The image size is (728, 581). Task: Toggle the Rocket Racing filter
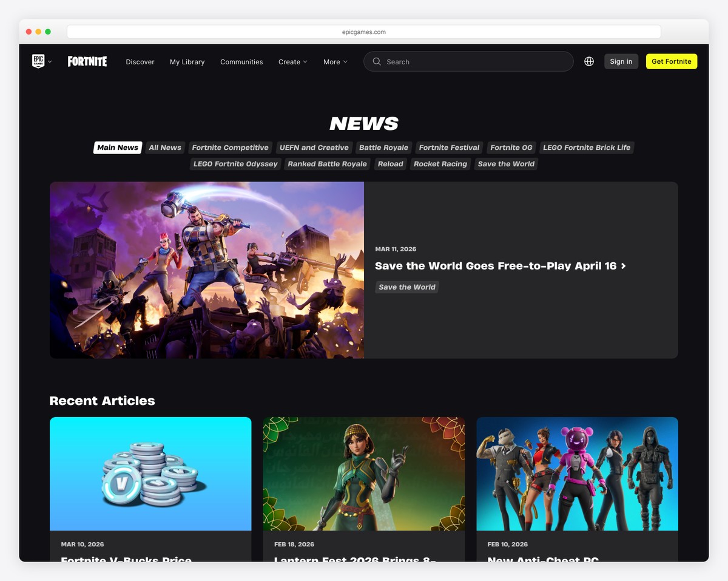pos(440,163)
